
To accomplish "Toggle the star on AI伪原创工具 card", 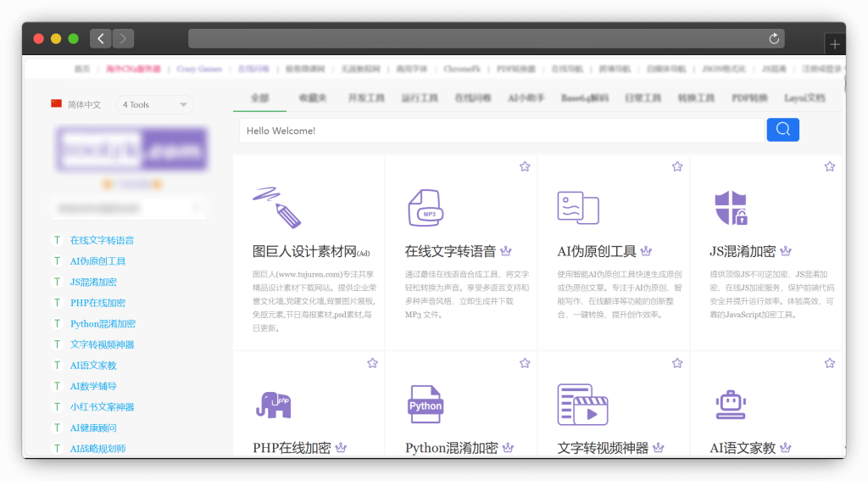I will [x=677, y=167].
